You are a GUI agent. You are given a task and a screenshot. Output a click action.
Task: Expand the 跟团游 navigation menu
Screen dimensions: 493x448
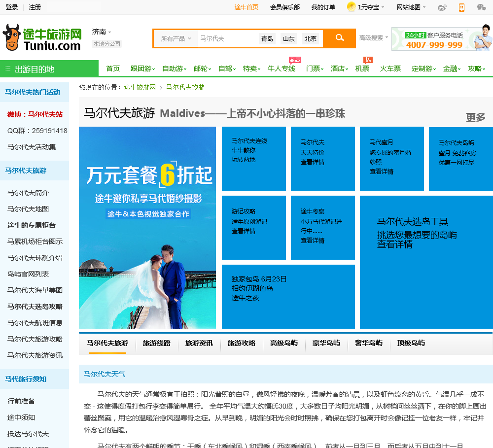143,69
